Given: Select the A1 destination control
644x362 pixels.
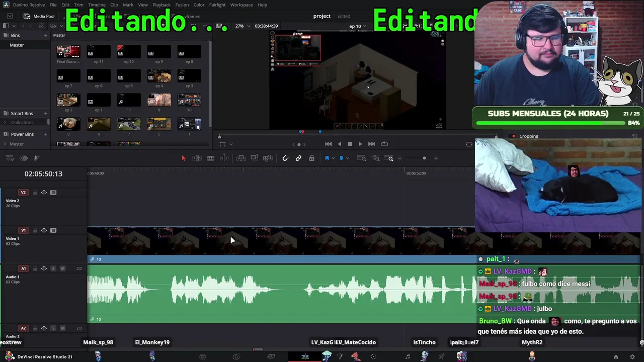Looking at the screenshot, I should 23,268.
